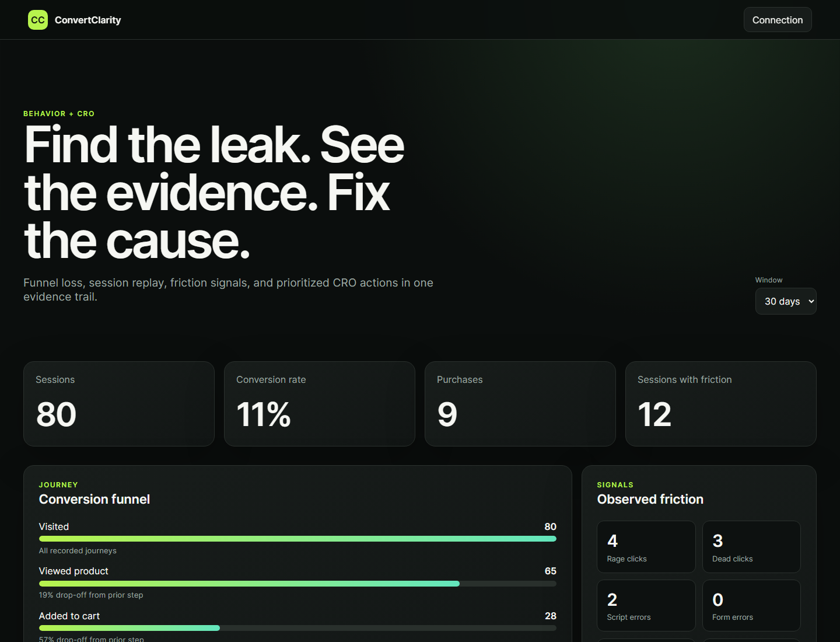Click the Viewed product count 65
Viewport: 840px width, 642px height.
coord(550,571)
